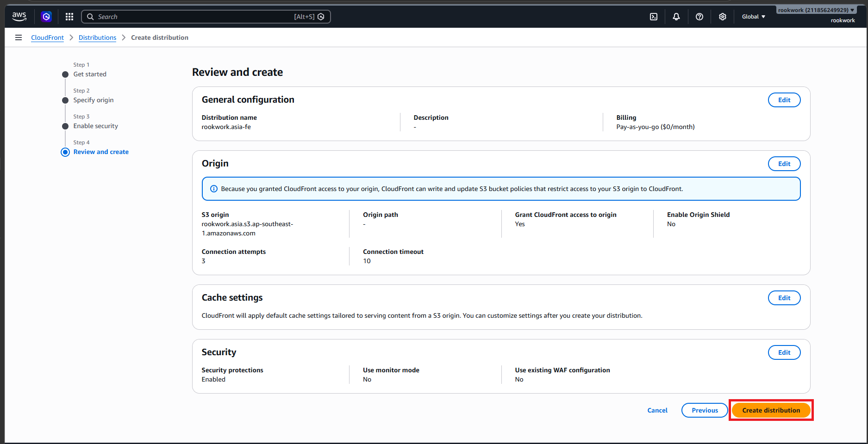Open the rookwork account dropdown
The image size is (868, 444).
816,10
